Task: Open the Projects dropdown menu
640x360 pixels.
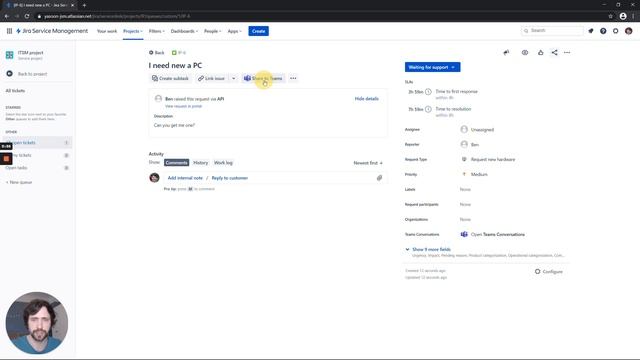Action: coord(133,31)
